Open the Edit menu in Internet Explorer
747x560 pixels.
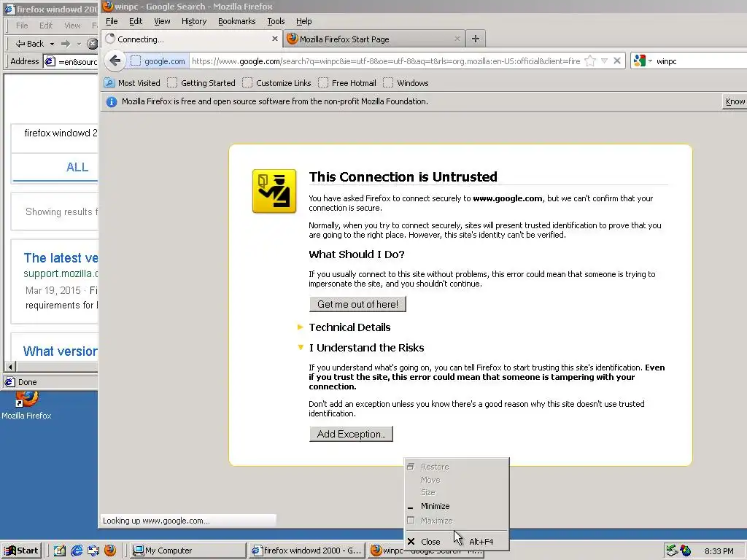coord(46,26)
